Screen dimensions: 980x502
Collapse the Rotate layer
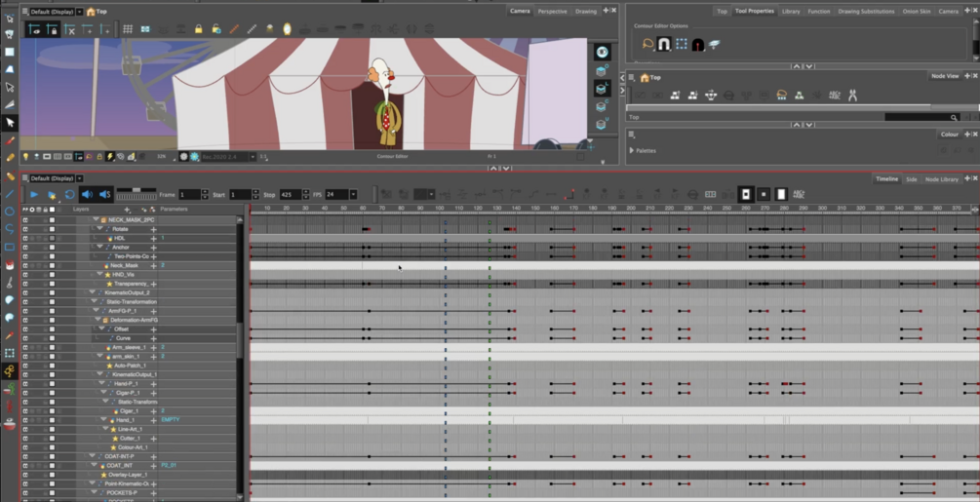tap(100, 229)
